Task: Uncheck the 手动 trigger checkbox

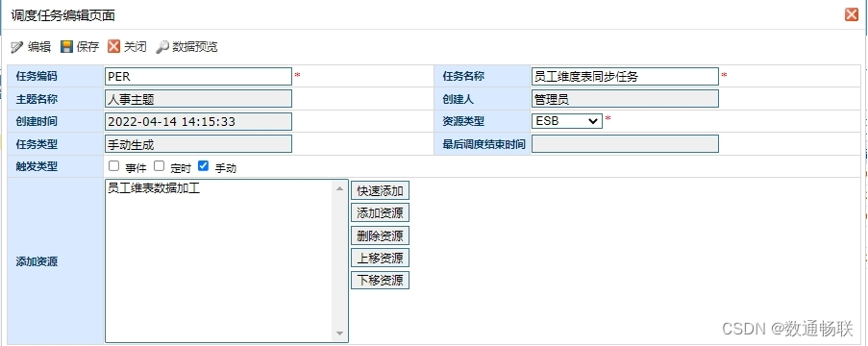Action: pos(203,165)
